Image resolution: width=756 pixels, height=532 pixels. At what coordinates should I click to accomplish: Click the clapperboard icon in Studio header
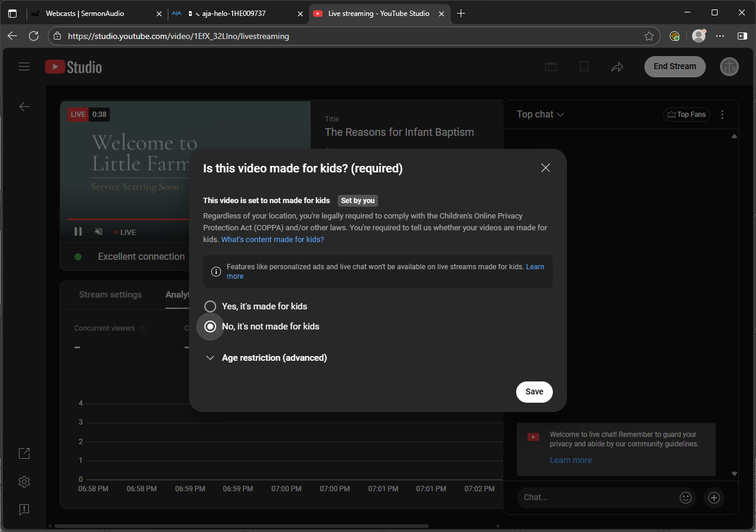pos(551,67)
